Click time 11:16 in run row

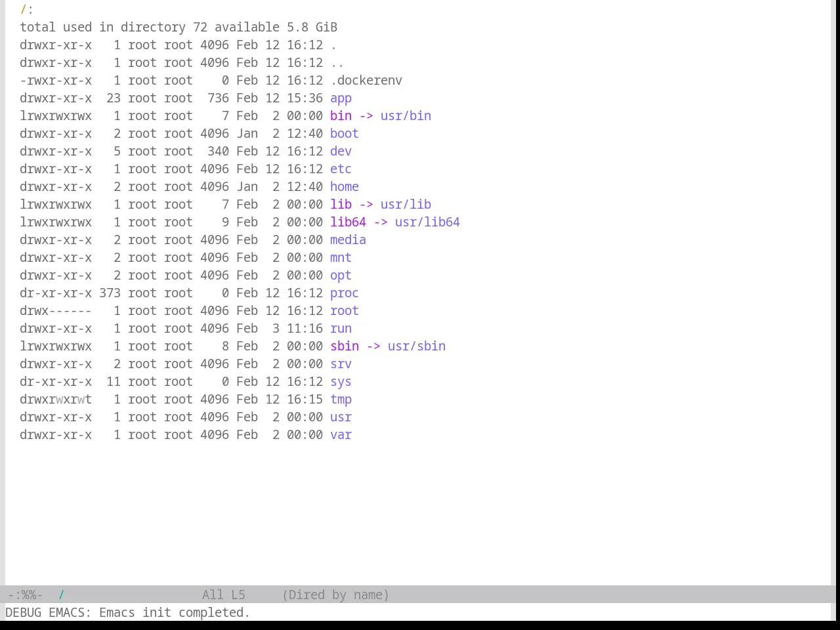click(304, 329)
